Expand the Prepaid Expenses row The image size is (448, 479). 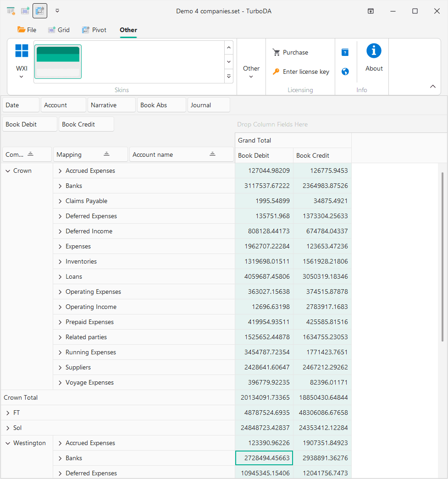[60, 322]
